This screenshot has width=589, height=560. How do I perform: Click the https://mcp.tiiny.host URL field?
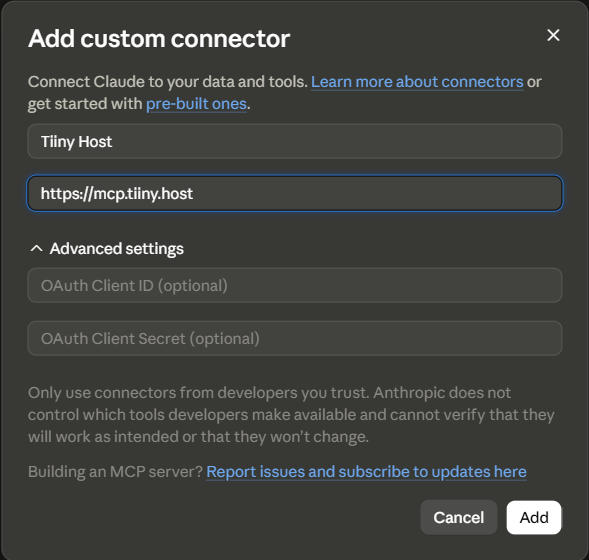(x=295, y=193)
